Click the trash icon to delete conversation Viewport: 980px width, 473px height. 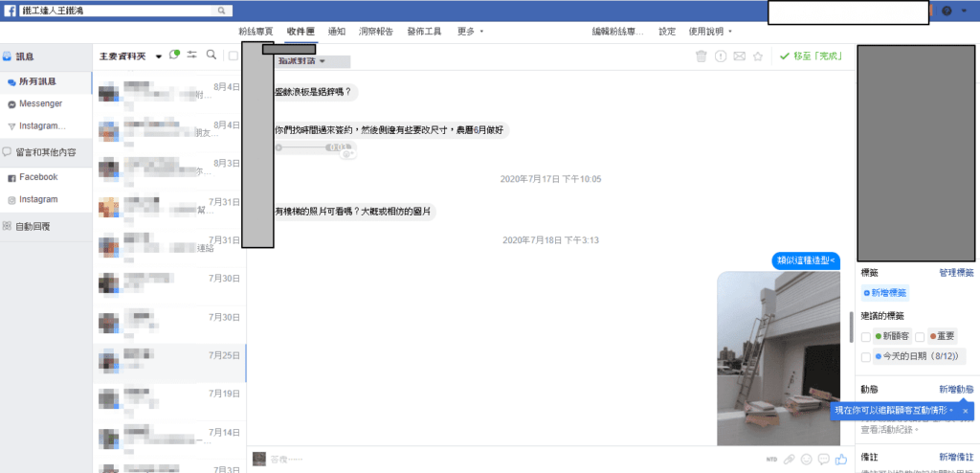[x=702, y=56]
